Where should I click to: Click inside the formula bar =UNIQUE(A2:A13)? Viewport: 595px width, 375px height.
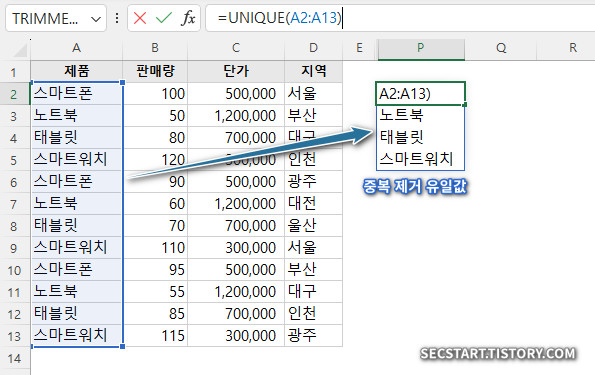click(400, 18)
